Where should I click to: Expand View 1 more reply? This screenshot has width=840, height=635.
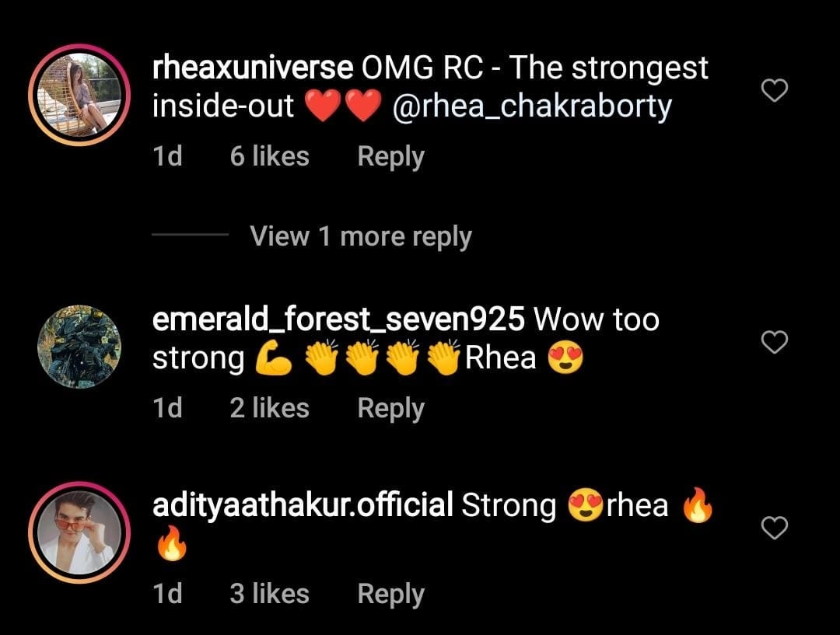pos(361,236)
